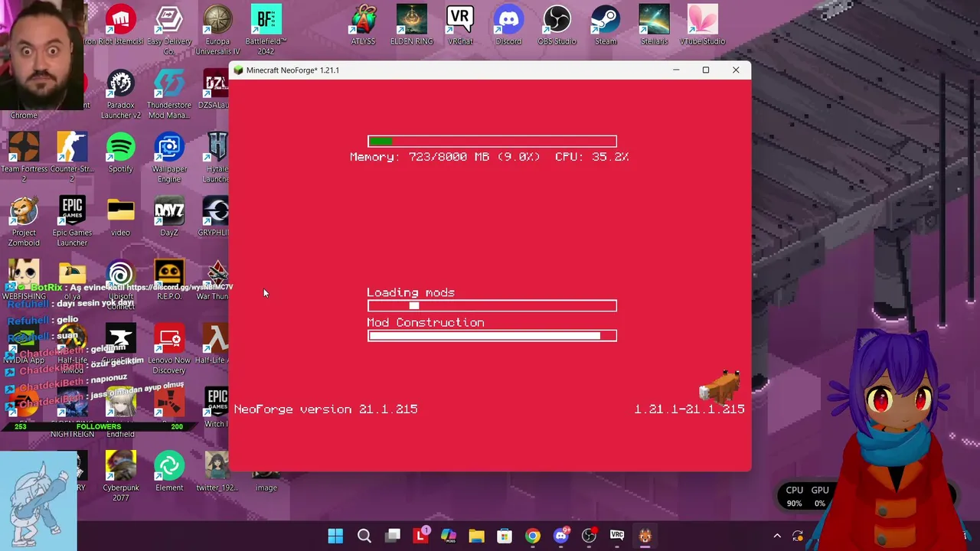The image size is (980, 551).
Task: Click the fox mascot in loading window
Action: click(x=721, y=386)
